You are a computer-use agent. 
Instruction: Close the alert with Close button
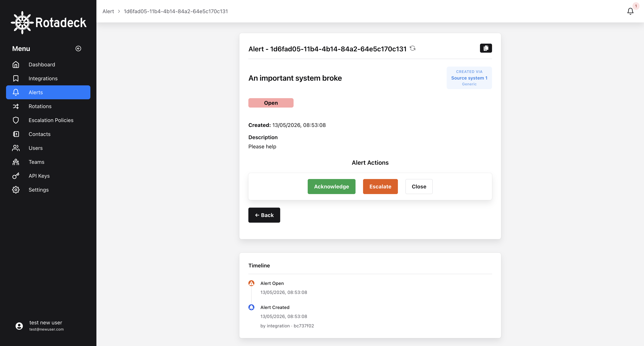pos(419,187)
